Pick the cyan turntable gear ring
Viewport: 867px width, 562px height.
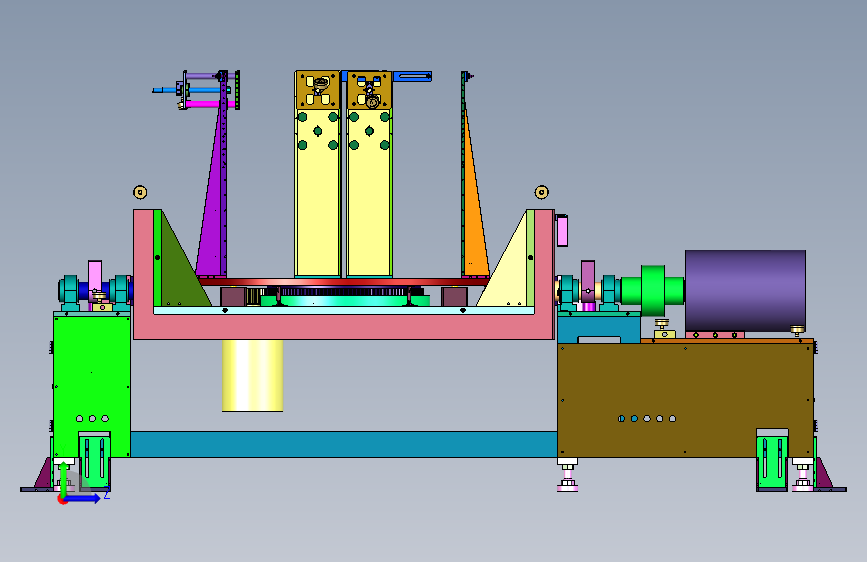(x=344, y=300)
